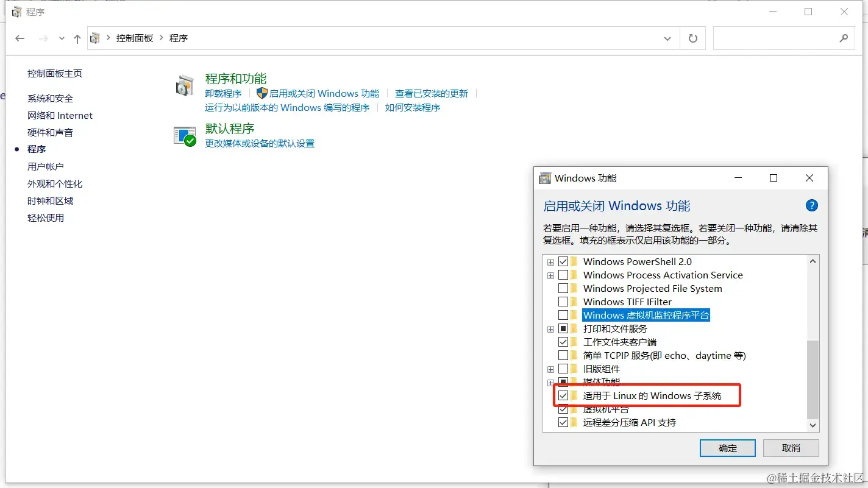868x488 pixels.
Task: Uncheck 工作文件夹客户端 checkbox
Action: (563, 342)
